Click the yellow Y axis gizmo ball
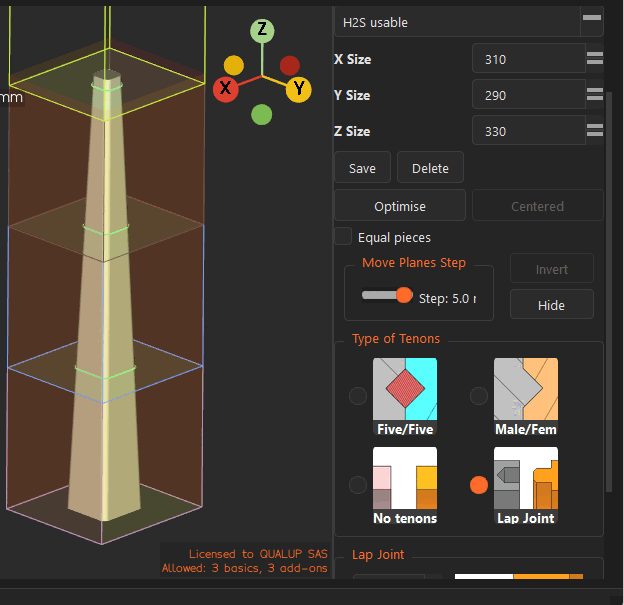Viewport: 624px width, 605px height. pyautogui.click(x=298, y=89)
